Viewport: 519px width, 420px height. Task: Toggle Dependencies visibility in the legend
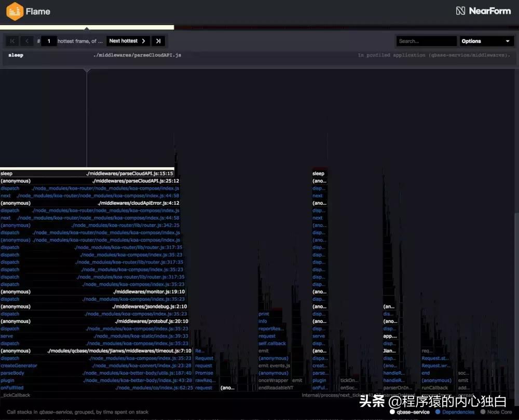point(455,412)
